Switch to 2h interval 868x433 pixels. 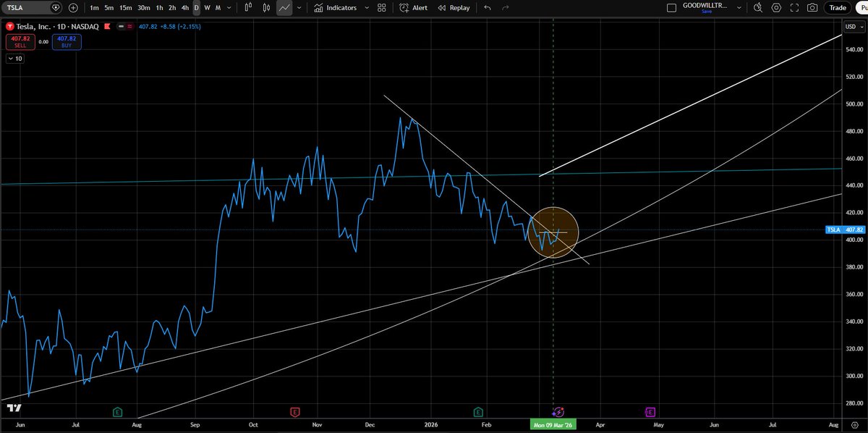click(x=173, y=8)
